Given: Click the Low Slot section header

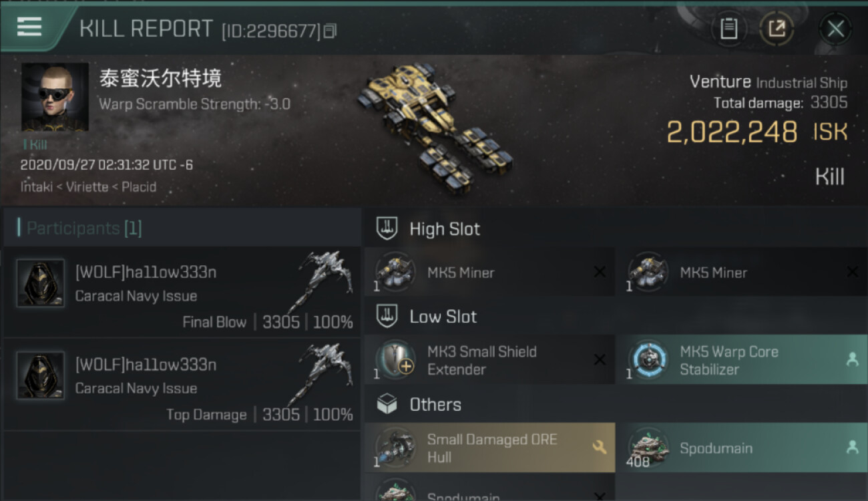Looking at the screenshot, I should coord(443,317).
